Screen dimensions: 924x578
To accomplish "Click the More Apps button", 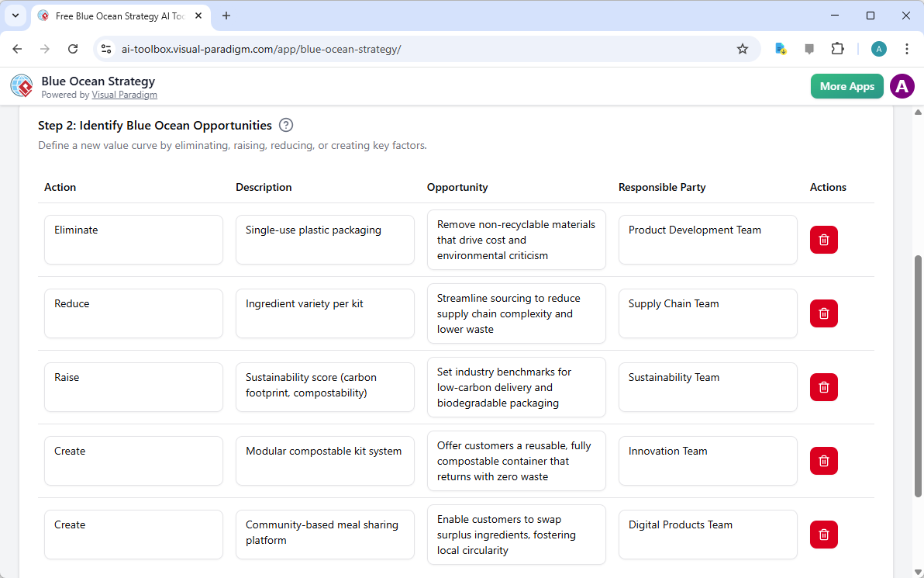I will tap(846, 86).
